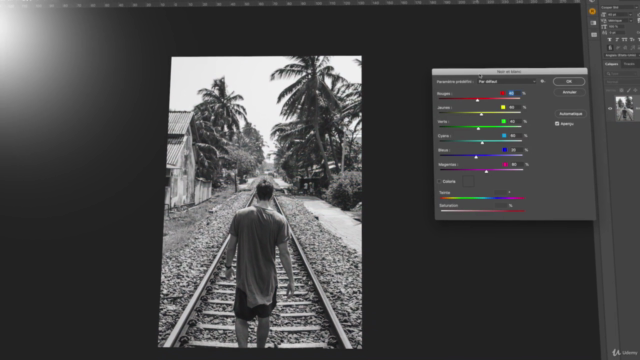Click the magenta Magentas color swatch
The width and height of the screenshot is (640, 360).
click(505, 164)
